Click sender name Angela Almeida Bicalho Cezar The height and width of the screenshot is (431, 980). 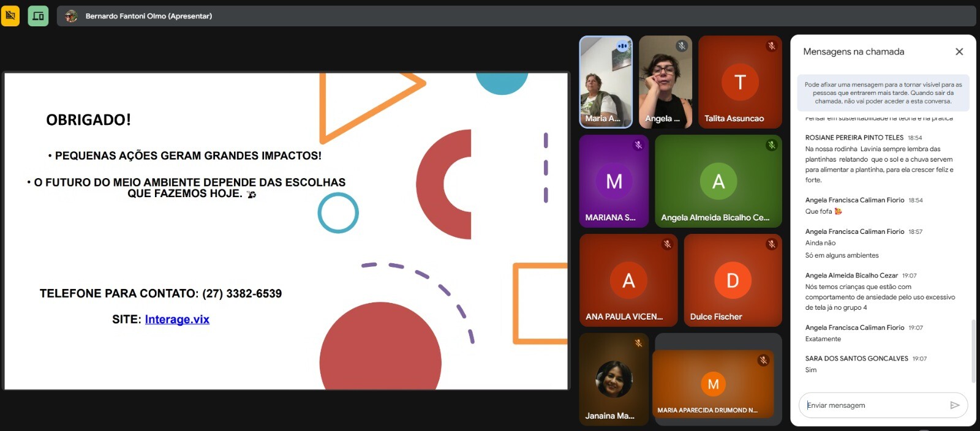[851, 275]
